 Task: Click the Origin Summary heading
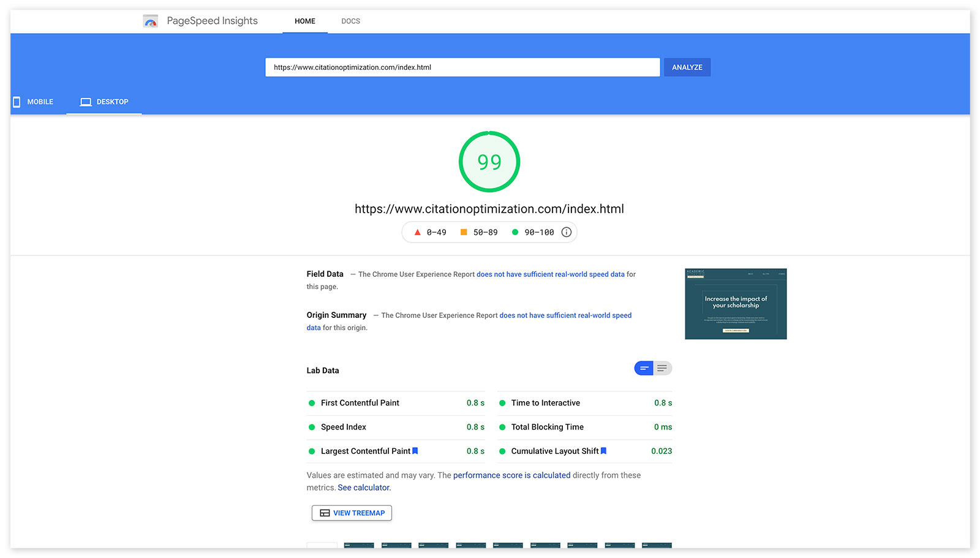pos(336,315)
